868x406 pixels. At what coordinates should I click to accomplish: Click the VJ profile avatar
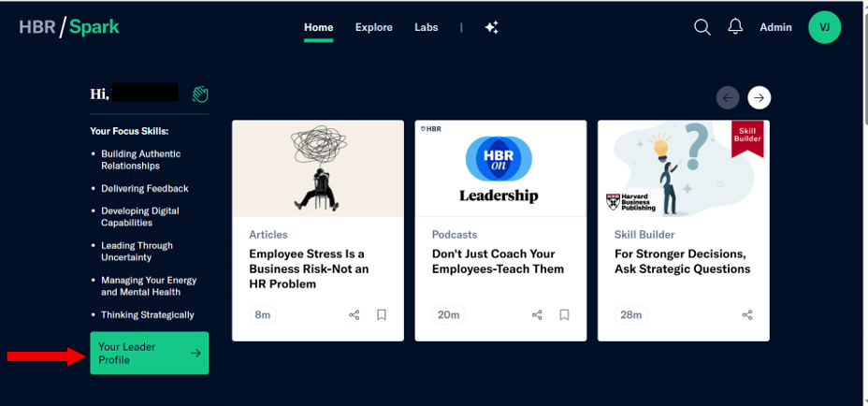(824, 27)
